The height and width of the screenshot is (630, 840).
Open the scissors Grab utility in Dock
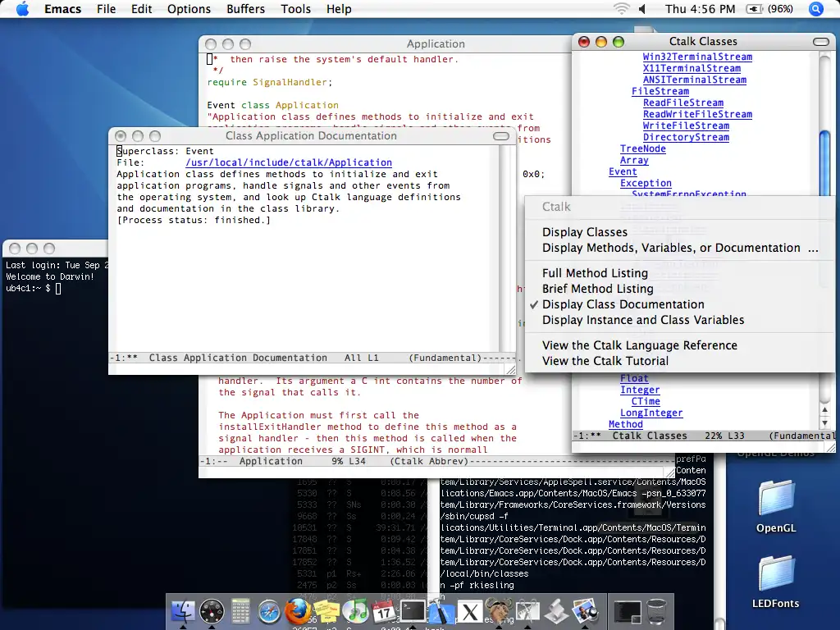(527, 611)
